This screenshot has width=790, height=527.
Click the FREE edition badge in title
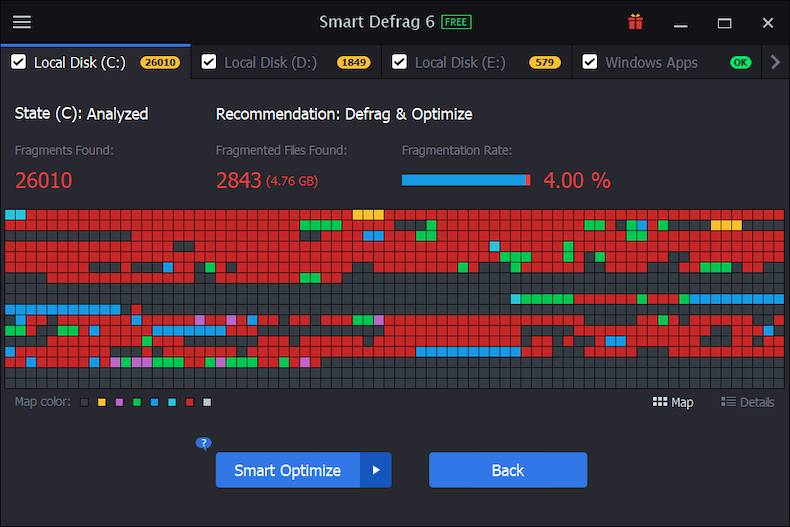coord(456,22)
